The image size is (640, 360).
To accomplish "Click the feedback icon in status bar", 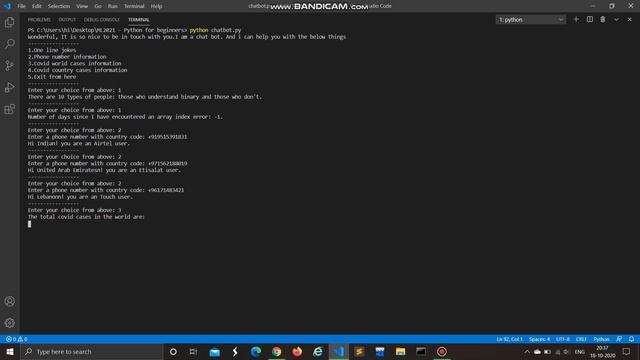I will pyautogui.click(x=619, y=339).
